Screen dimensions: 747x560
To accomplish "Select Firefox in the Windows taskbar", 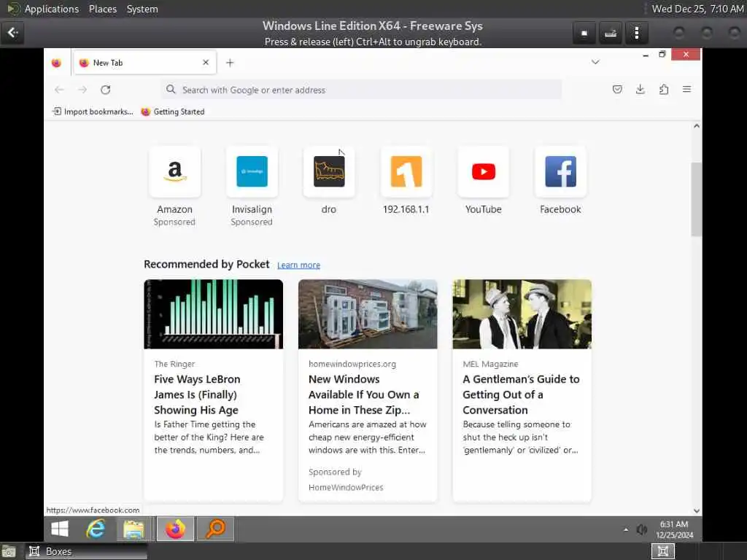I will pos(175,529).
